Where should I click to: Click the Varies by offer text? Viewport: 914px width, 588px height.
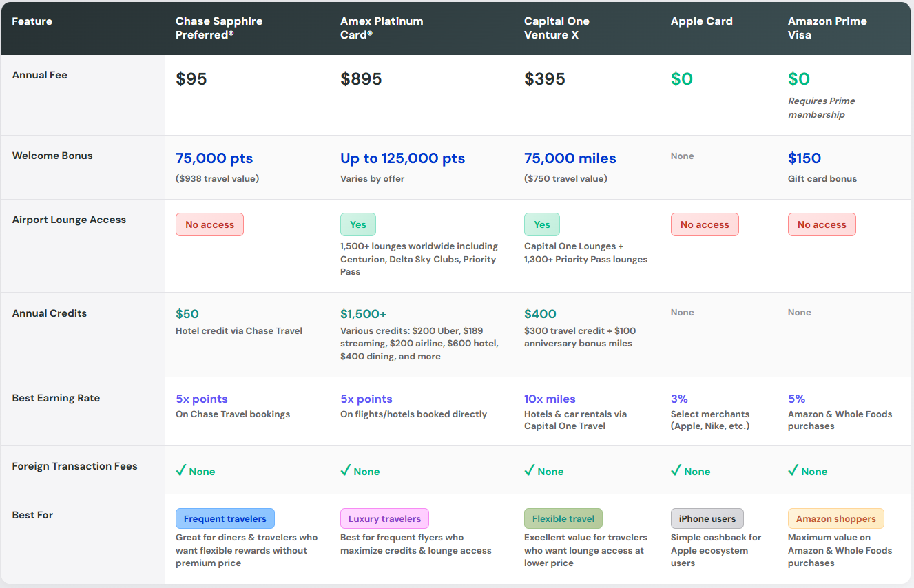click(x=373, y=178)
